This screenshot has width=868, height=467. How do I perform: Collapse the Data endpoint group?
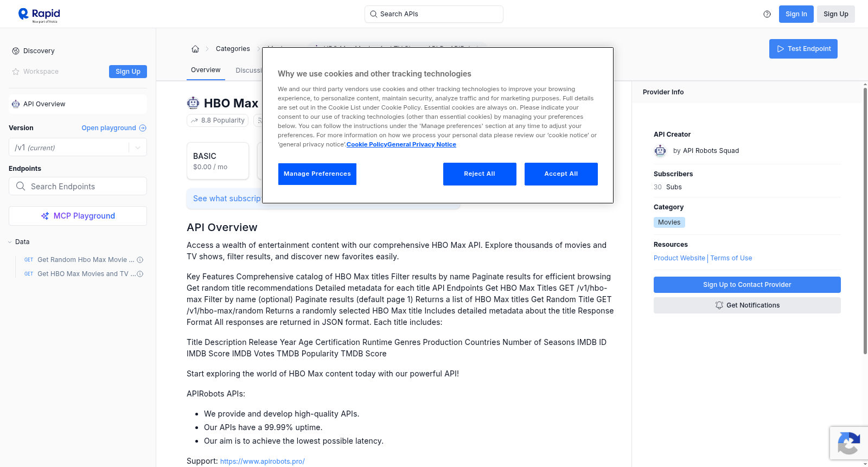pos(19,242)
